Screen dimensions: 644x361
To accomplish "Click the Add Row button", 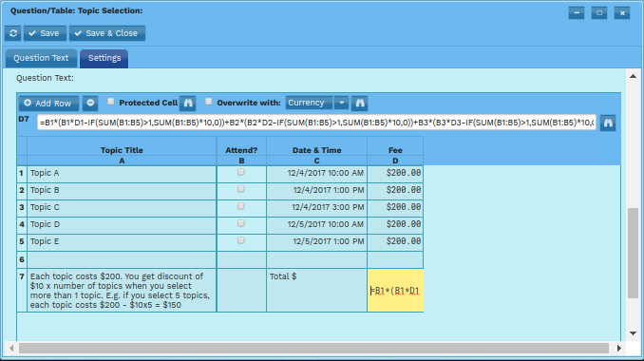I will 48,104.
